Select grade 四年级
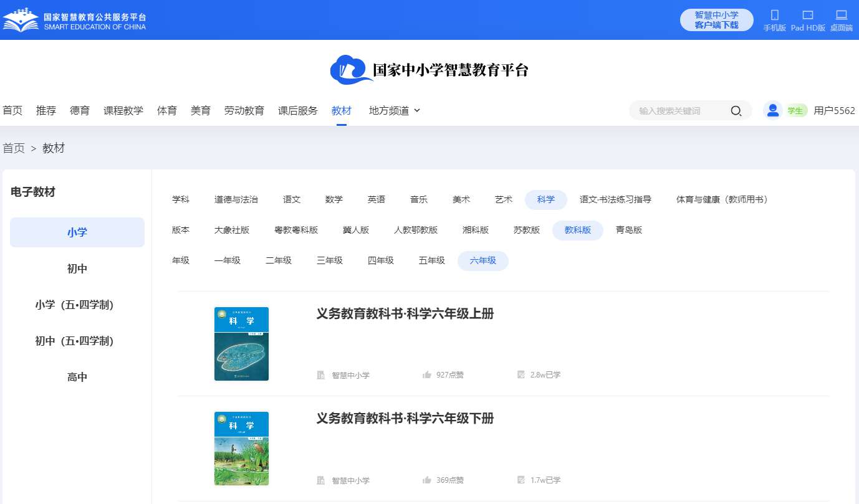The image size is (859, 504). click(x=381, y=261)
